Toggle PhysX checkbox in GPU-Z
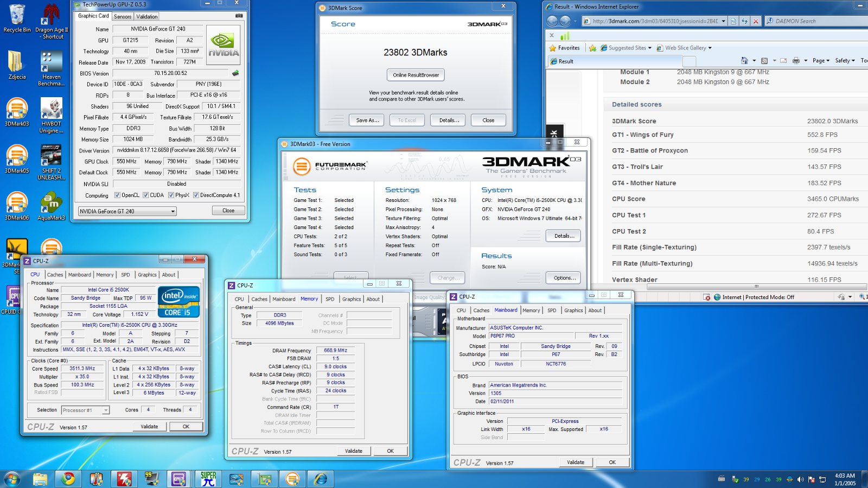 click(171, 195)
